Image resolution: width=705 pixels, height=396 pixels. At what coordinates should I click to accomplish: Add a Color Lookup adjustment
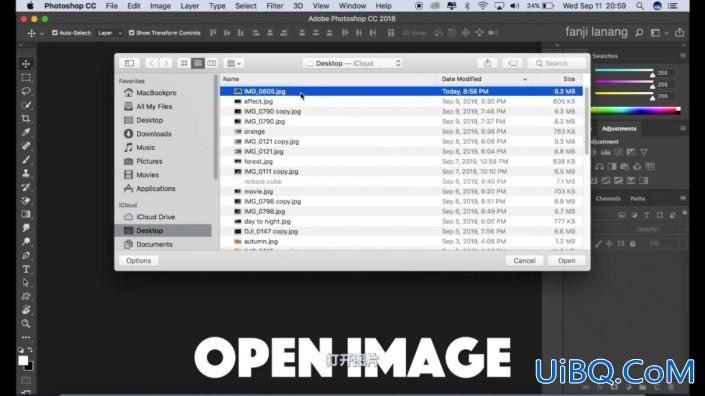[x=650, y=166]
